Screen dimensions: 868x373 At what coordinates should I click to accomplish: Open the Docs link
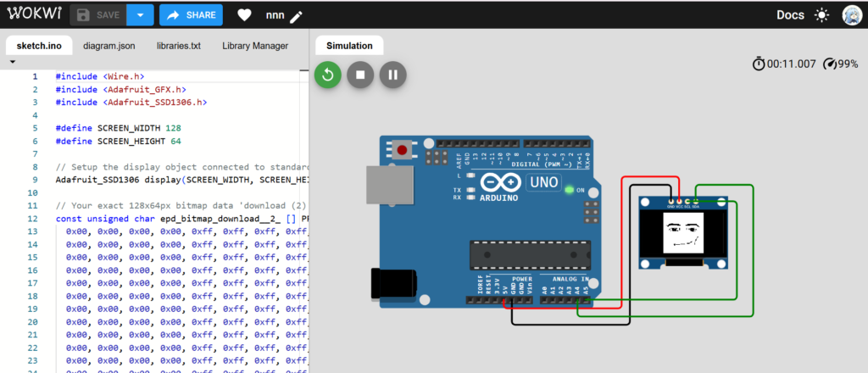pyautogui.click(x=790, y=15)
